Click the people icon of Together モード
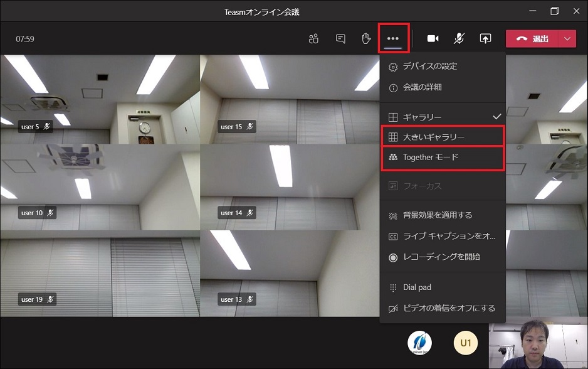Viewport: 588px width, 369px height. (393, 157)
